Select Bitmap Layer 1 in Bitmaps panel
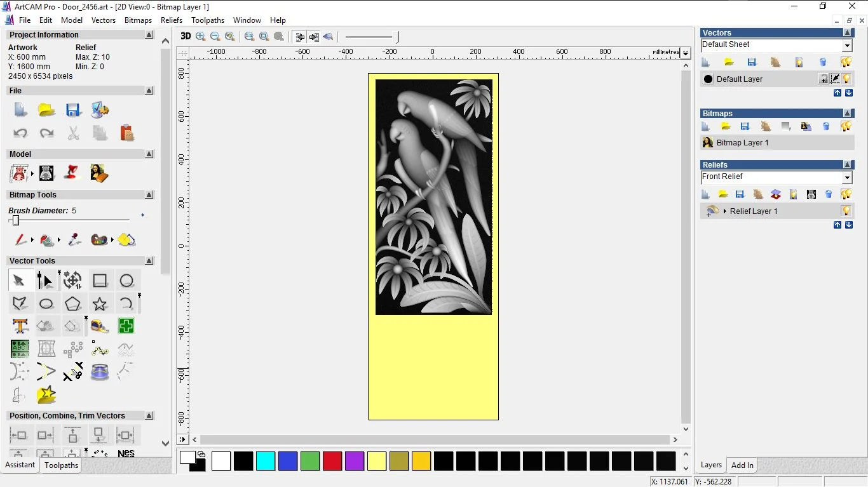This screenshot has height=487, width=868. (742, 143)
